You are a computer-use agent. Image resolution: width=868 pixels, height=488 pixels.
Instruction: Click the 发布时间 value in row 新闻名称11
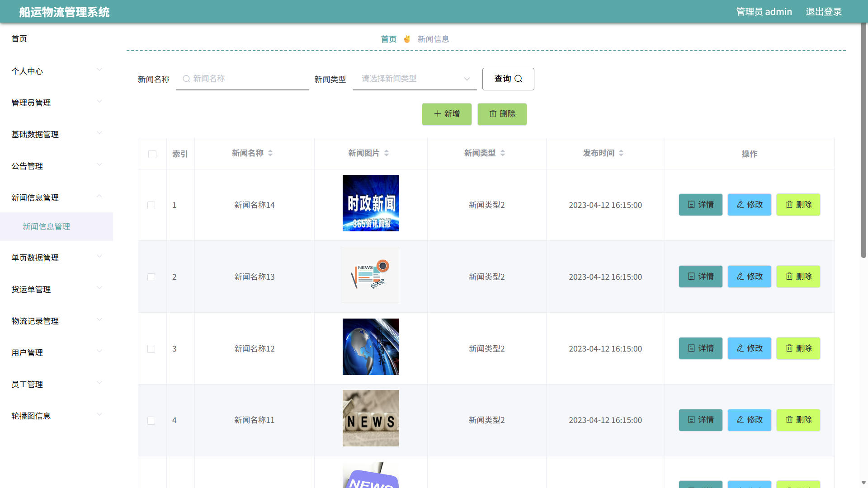[x=605, y=420]
